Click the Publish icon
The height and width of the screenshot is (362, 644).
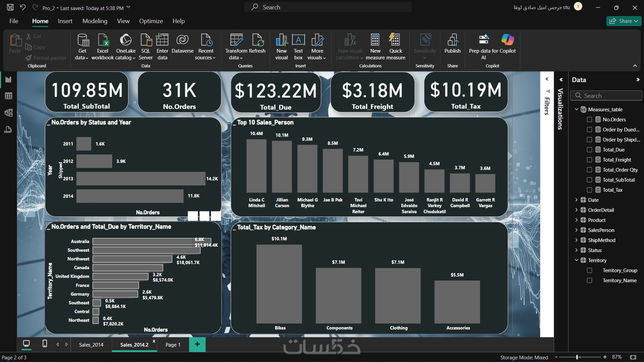pyautogui.click(x=452, y=40)
